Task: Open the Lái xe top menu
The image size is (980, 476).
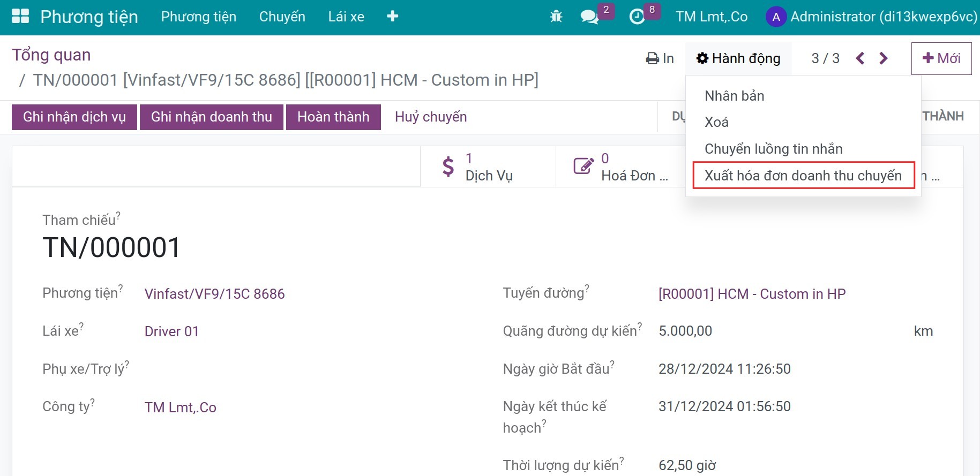Action: point(346,17)
